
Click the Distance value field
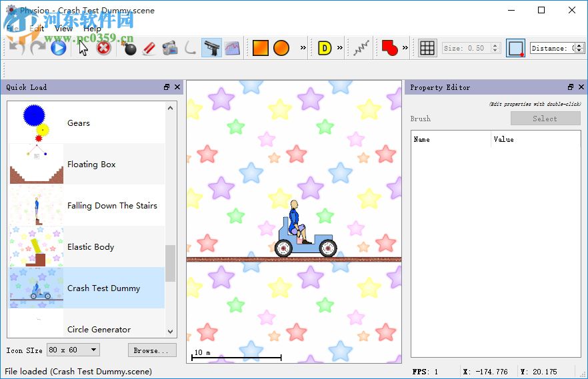pyautogui.click(x=553, y=48)
